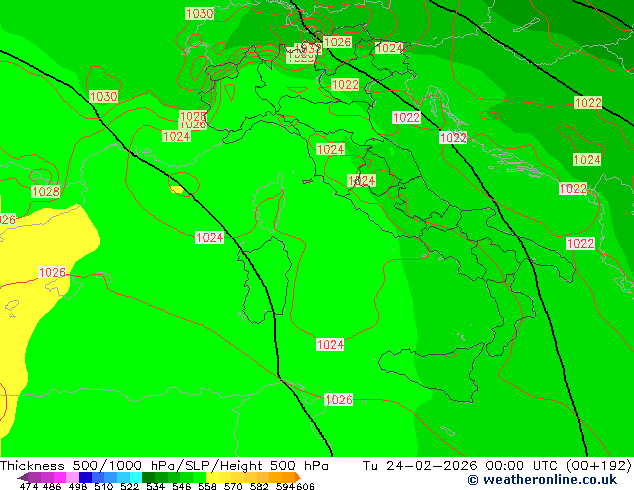Click the light pink legend swatch
This screenshot has width=634, height=490.
point(72,477)
